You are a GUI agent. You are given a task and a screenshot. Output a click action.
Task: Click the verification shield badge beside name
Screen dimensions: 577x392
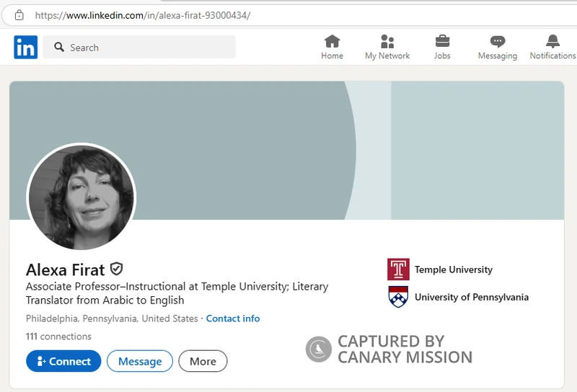click(116, 269)
